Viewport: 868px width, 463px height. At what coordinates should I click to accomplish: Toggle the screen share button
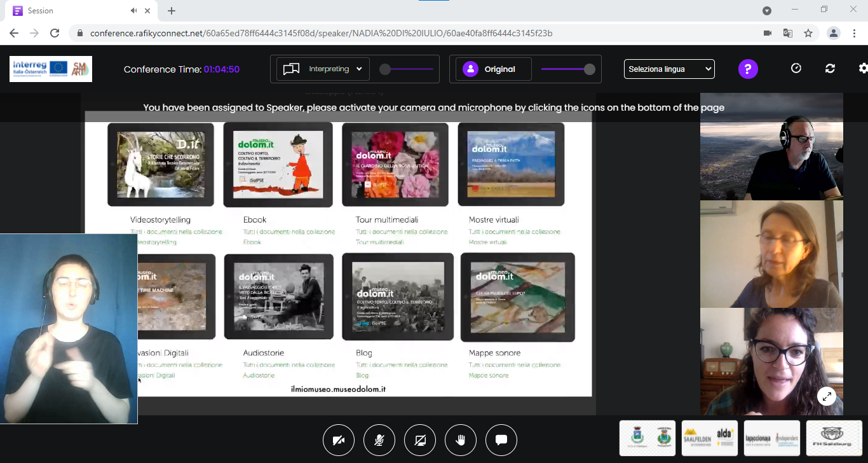tap(420, 440)
